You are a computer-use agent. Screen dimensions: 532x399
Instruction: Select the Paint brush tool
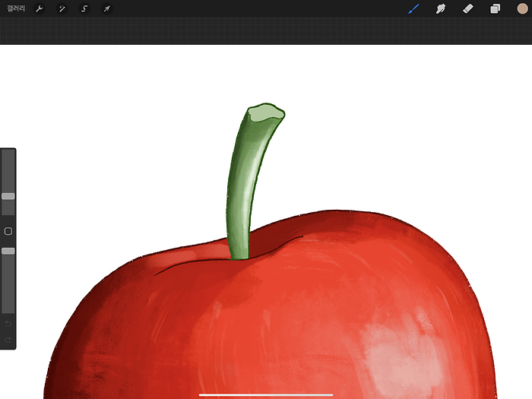coord(413,8)
